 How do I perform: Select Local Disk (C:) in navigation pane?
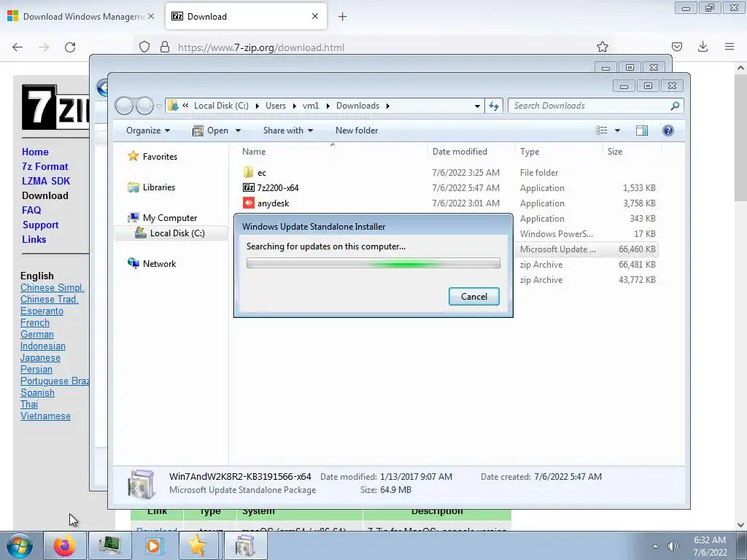pos(170,233)
